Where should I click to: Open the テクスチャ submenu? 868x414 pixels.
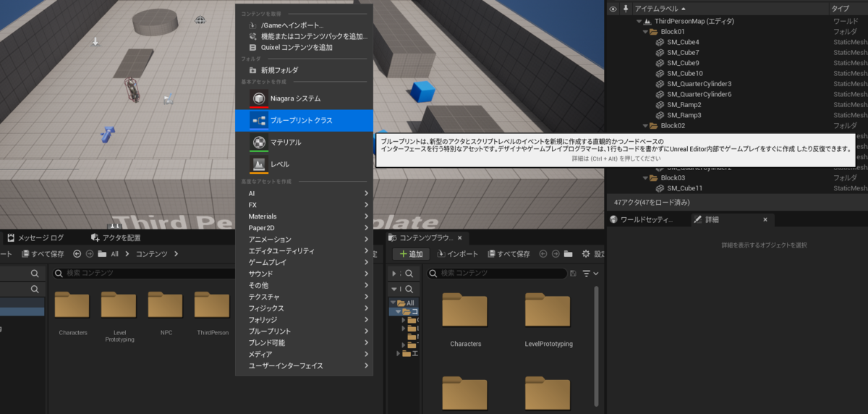pyautogui.click(x=304, y=297)
